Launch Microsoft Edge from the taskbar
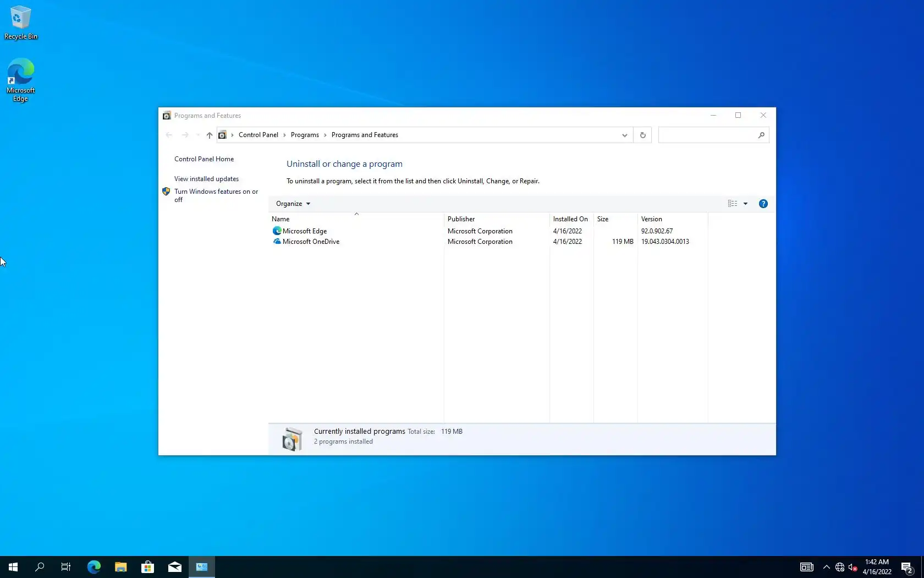Viewport: 924px width, 578px height. pyautogui.click(x=94, y=567)
